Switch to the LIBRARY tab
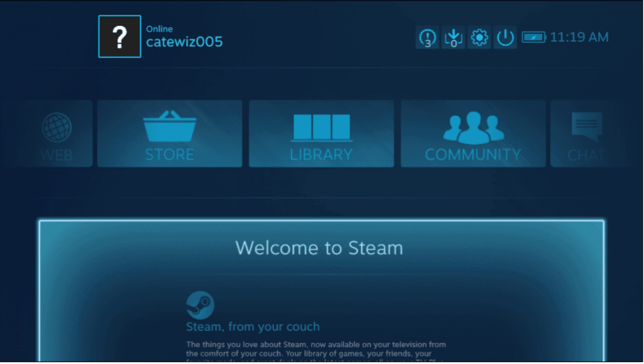644x364 pixels. pos(321,134)
